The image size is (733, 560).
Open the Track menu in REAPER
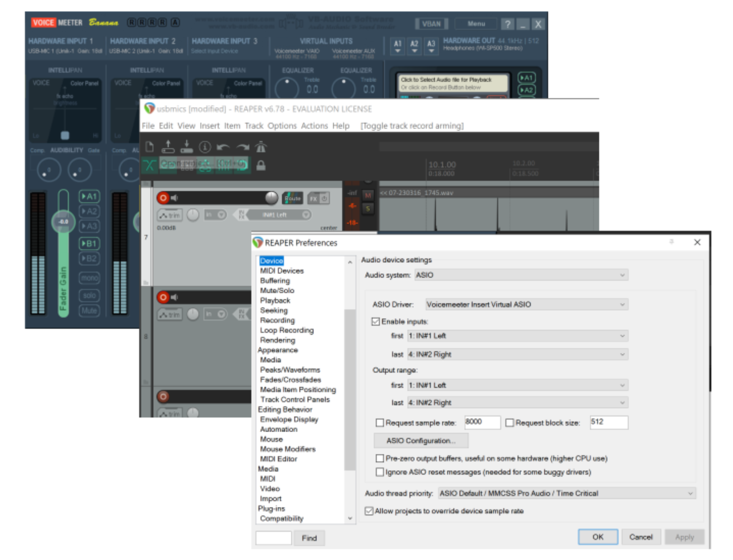[x=254, y=126]
